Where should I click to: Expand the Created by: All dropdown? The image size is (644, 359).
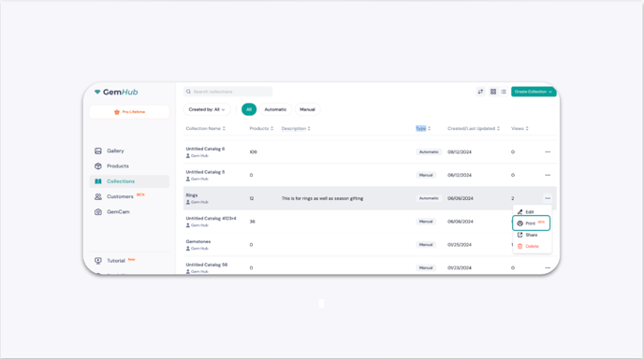tap(207, 109)
